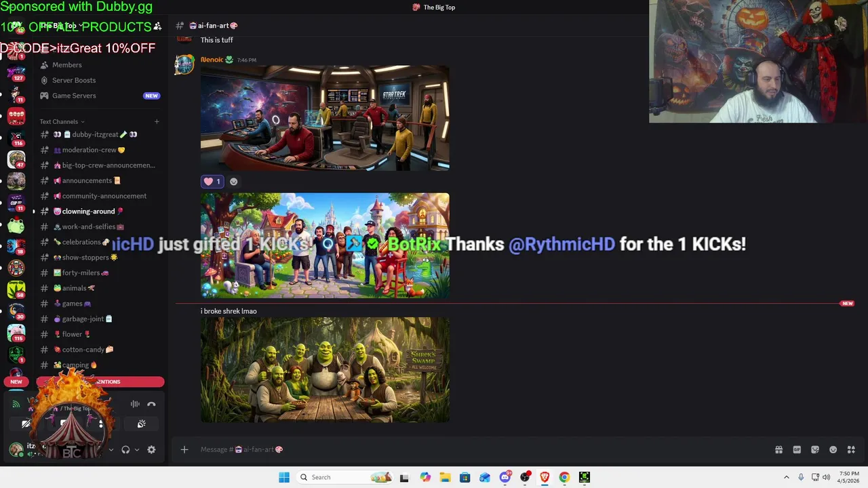Open the sticker picker
The height and width of the screenshot is (488, 868).
(x=815, y=449)
